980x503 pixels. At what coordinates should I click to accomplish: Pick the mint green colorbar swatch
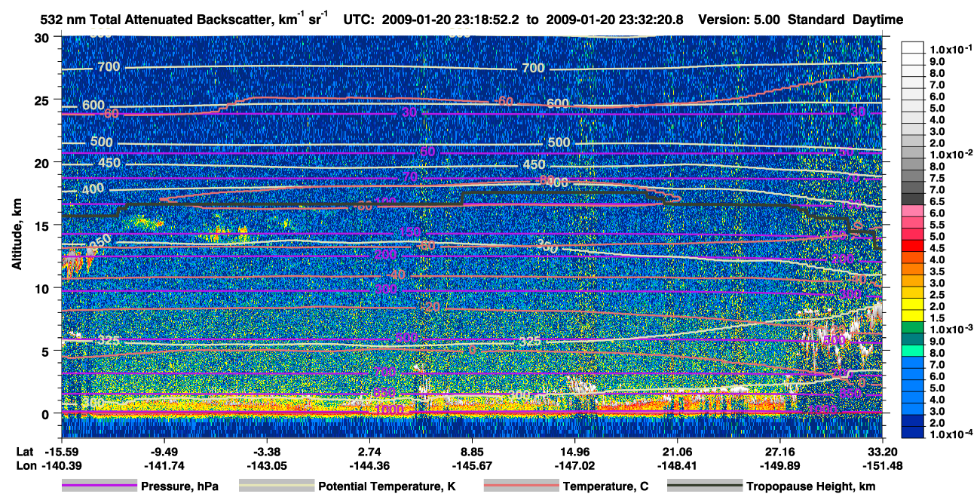click(913, 350)
